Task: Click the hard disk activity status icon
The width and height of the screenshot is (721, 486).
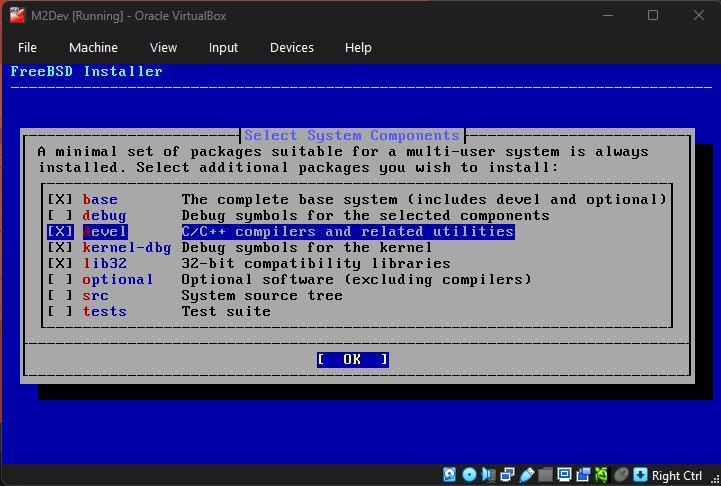Action: click(x=449, y=475)
